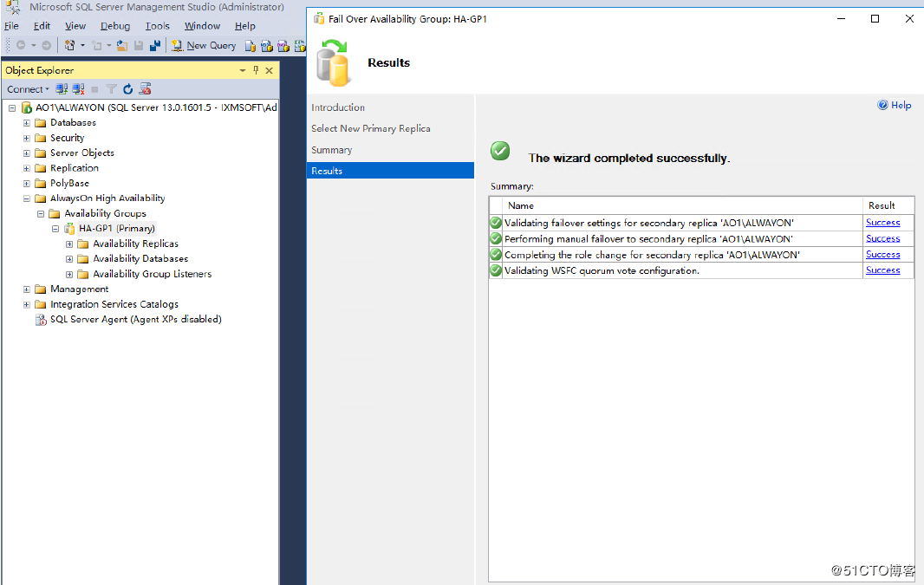Open the Edit menu

(42, 26)
